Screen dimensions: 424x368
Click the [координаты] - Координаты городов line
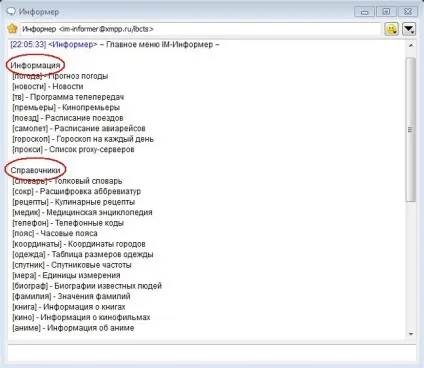(79, 244)
